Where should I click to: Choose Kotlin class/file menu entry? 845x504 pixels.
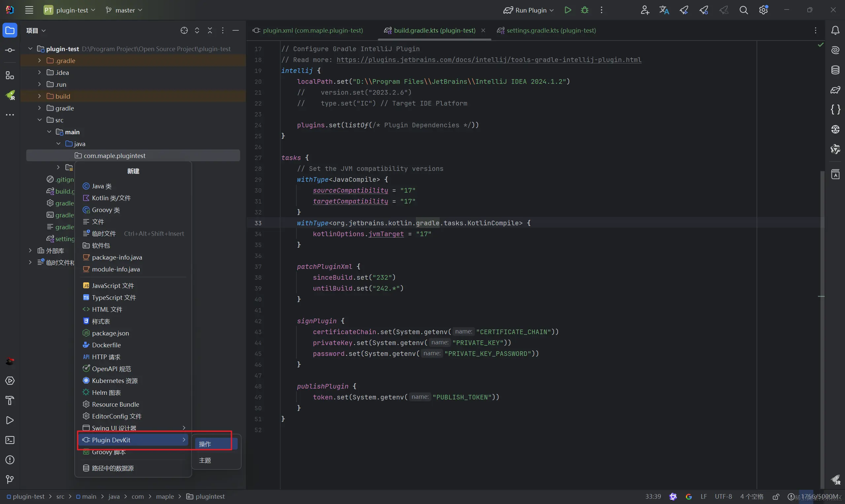pyautogui.click(x=133, y=198)
